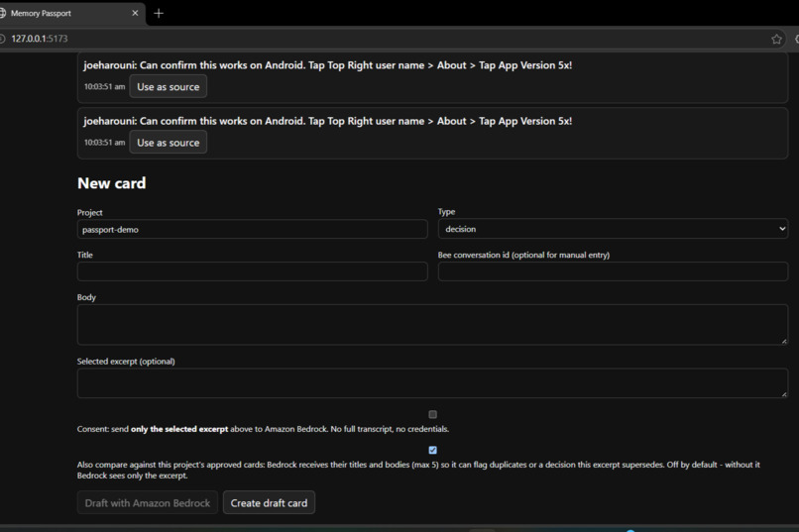The image size is (799, 532).
Task: Focus the Title input field
Action: click(x=252, y=271)
